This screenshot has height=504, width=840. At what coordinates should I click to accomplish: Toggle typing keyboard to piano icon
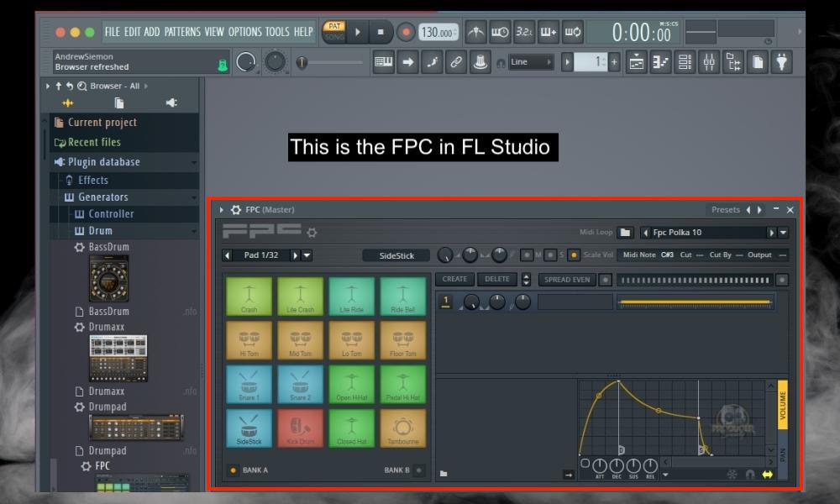[384, 62]
